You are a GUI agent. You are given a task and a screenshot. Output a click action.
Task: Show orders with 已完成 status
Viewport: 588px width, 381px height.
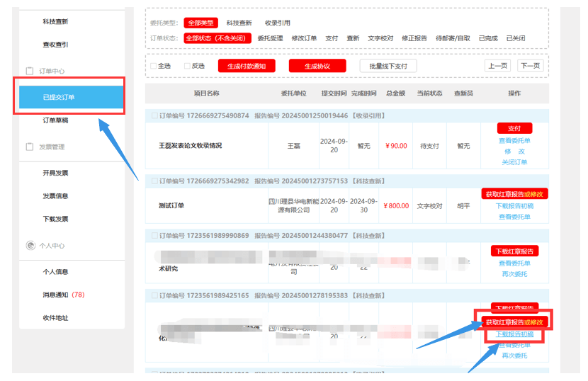coord(488,38)
